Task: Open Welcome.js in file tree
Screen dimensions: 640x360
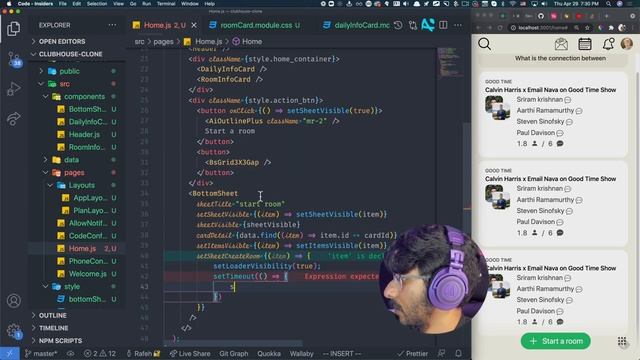Action: point(87,274)
